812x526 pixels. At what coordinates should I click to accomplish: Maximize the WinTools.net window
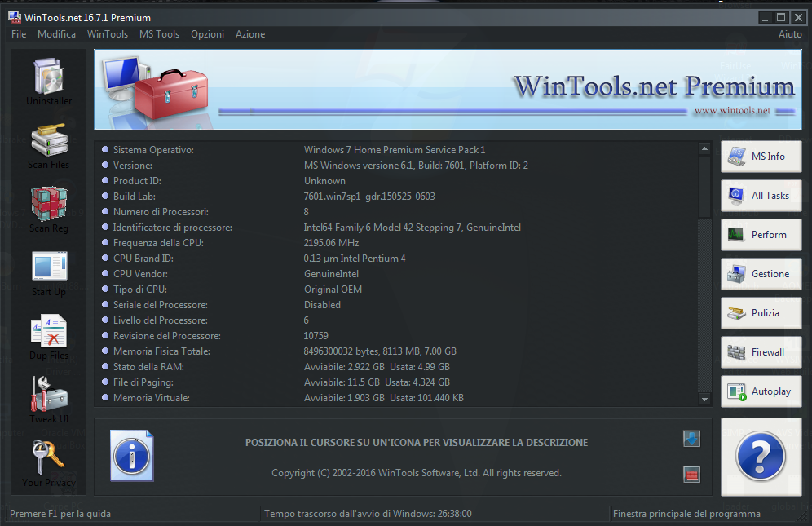click(x=782, y=18)
